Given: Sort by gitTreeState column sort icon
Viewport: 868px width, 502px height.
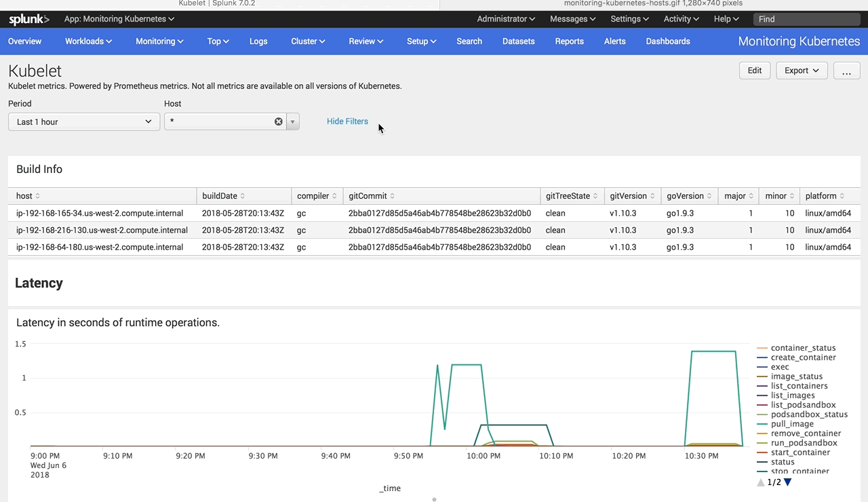Looking at the screenshot, I should (x=595, y=196).
